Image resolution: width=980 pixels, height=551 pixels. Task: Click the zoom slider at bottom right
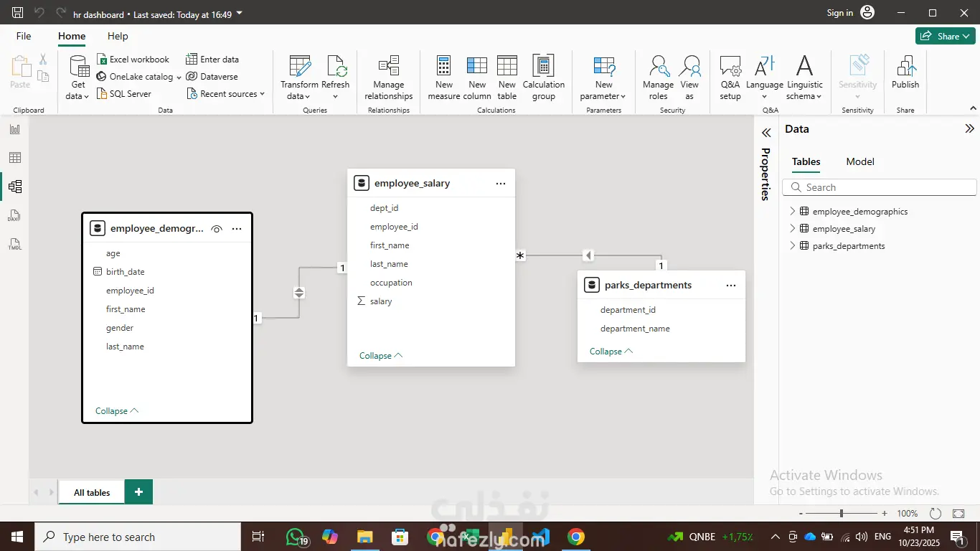click(842, 514)
